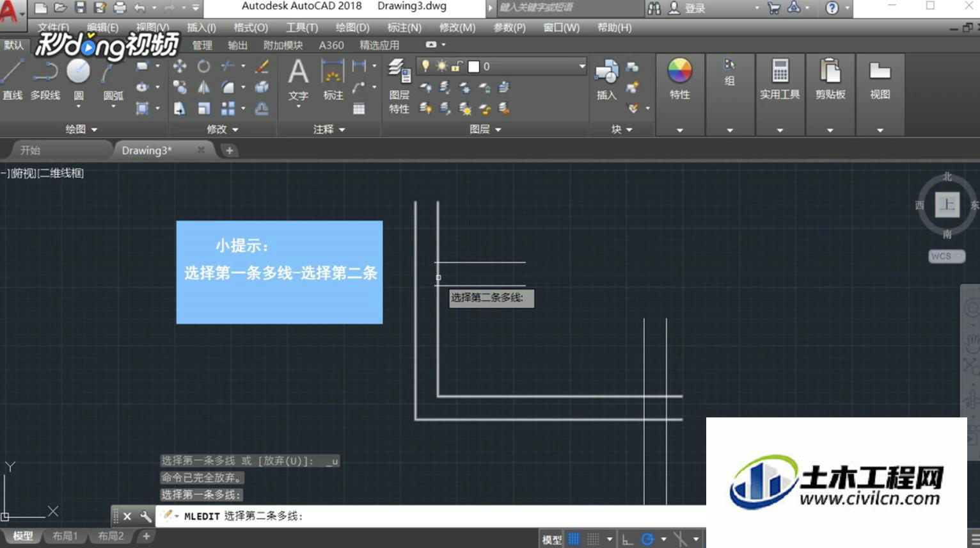Open the View (视图) panel icon

(x=880, y=70)
